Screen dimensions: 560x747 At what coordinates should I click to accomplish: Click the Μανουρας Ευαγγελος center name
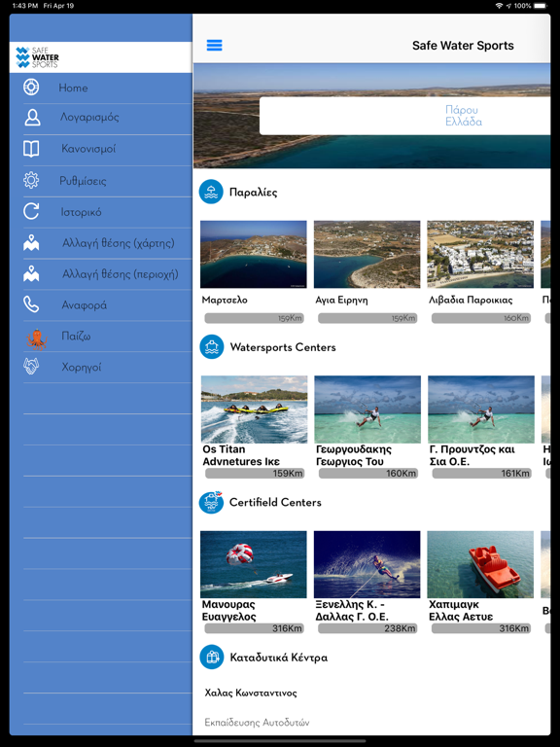(229, 611)
